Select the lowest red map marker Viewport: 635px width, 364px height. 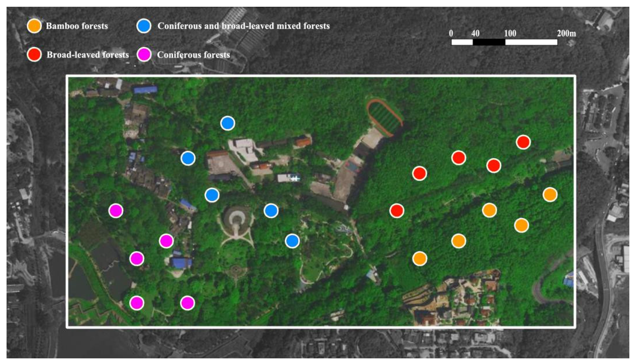(397, 211)
